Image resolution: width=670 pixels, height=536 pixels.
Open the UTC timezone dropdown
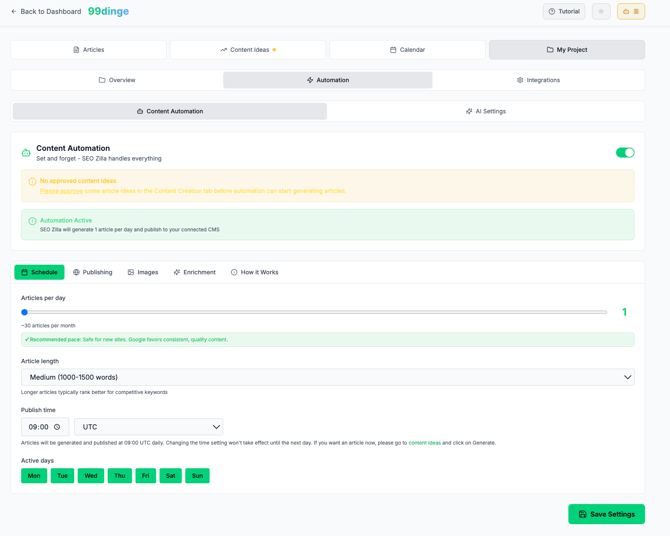[x=148, y=427]
